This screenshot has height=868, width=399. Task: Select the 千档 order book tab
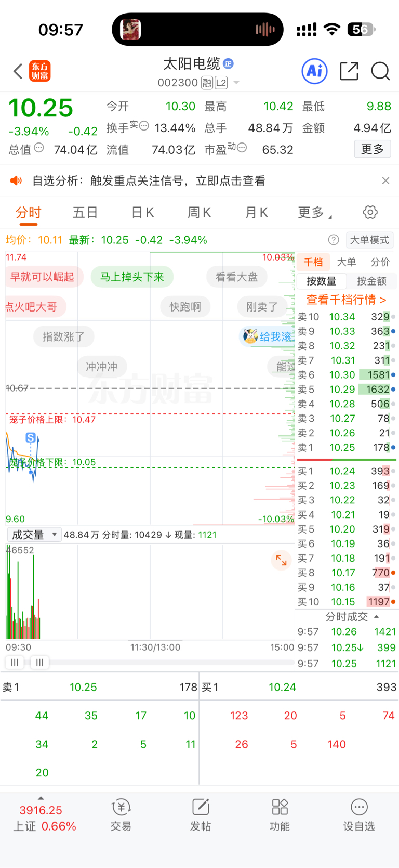pos(313,262)
